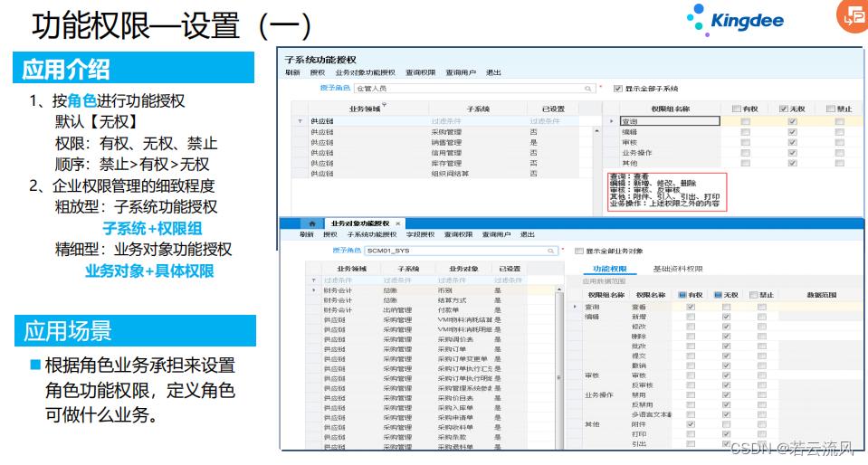Select the 结算方式 business object row
The height and width of the screenshot is (465, 868).
(430, 300)
